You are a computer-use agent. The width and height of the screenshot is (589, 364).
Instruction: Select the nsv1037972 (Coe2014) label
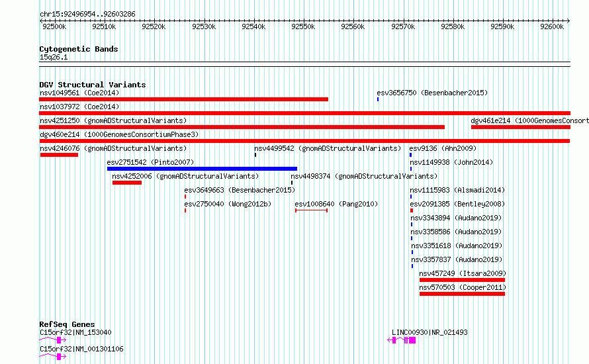click(79, 107)
